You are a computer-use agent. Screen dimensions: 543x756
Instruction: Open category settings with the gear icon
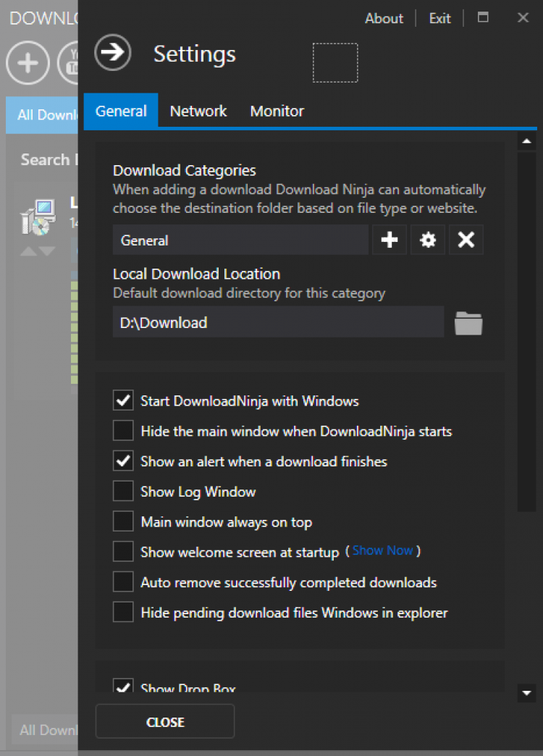(x=428, y=240)
